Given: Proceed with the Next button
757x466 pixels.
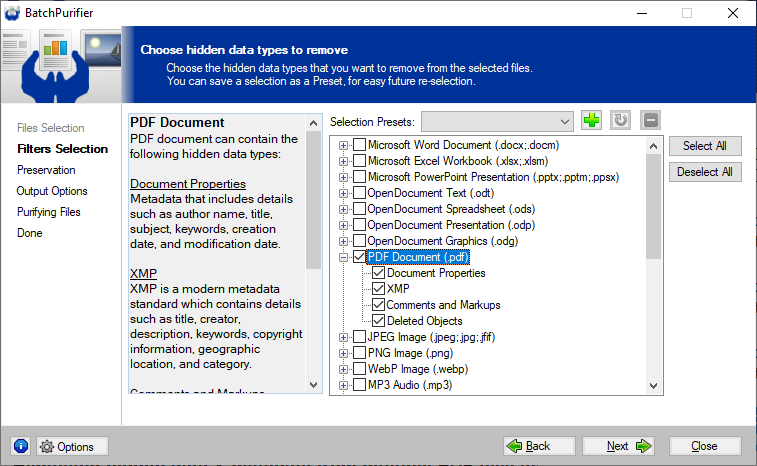Looking at the screenshot, I should click(x=618, y=446).
